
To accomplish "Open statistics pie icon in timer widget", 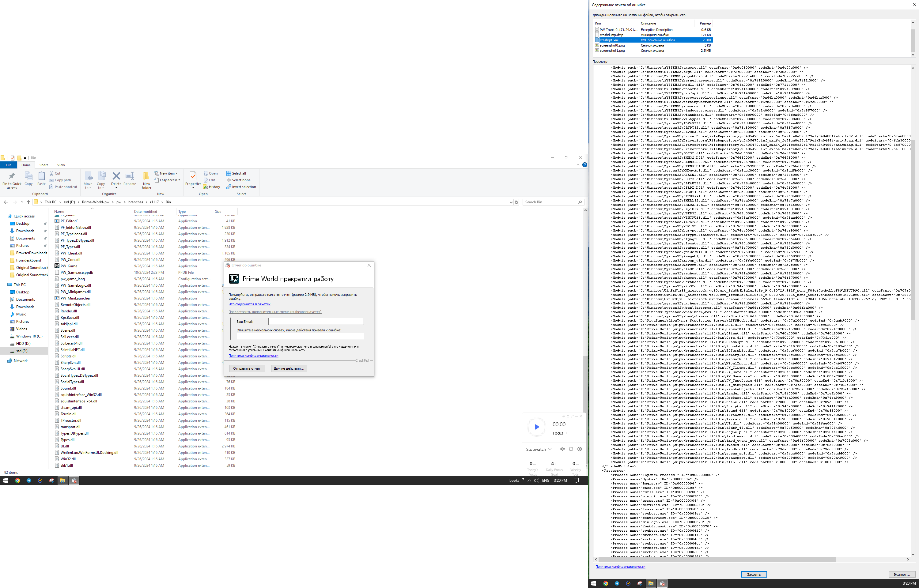I will pyautogui.click(x=571, y=449).
